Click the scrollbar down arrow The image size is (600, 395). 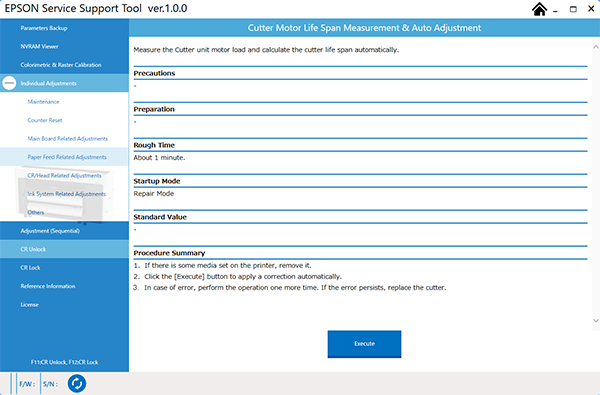click(x=595, y=321)
